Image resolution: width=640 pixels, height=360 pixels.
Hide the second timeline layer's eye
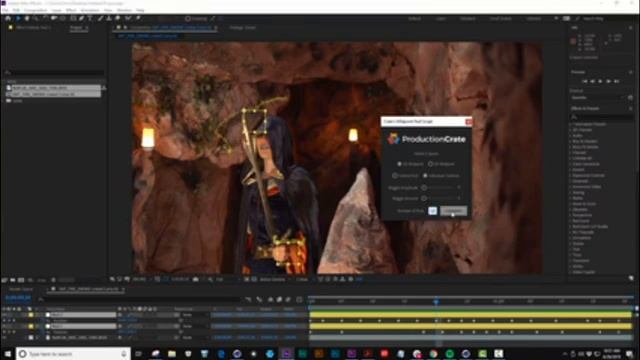(4, 327)
